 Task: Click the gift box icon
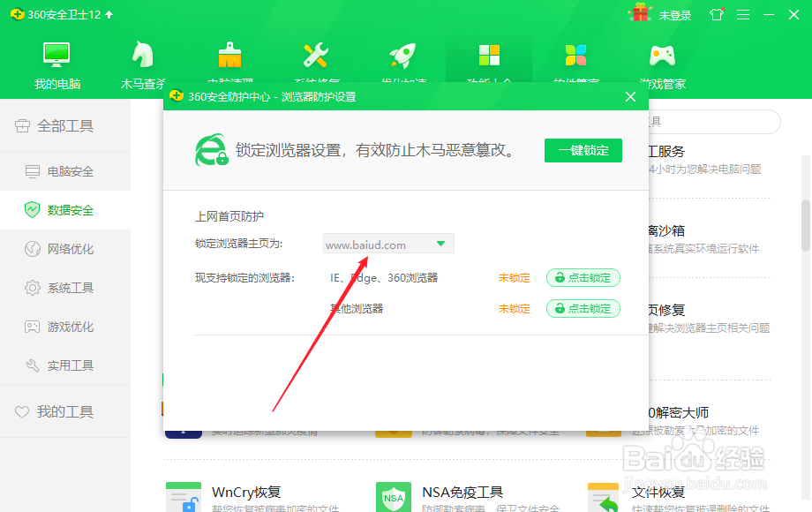[x=640, y=13]
